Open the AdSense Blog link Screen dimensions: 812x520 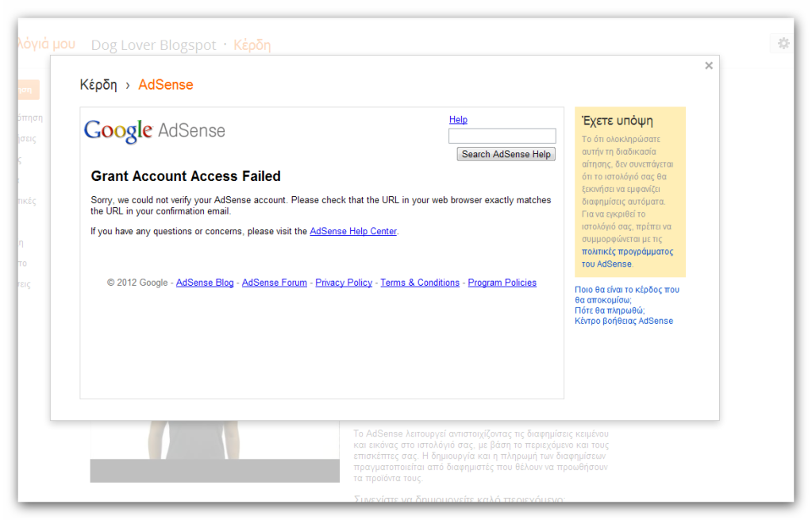click(x=205, y=283)
